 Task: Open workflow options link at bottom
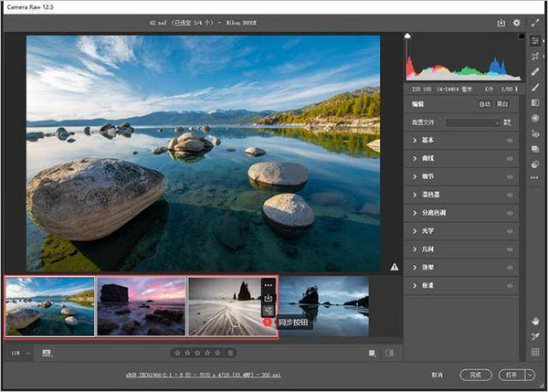point(203,375)
